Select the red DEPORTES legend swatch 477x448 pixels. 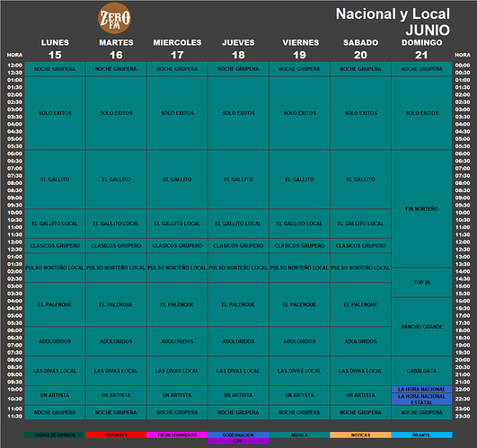tap(116, 435)
